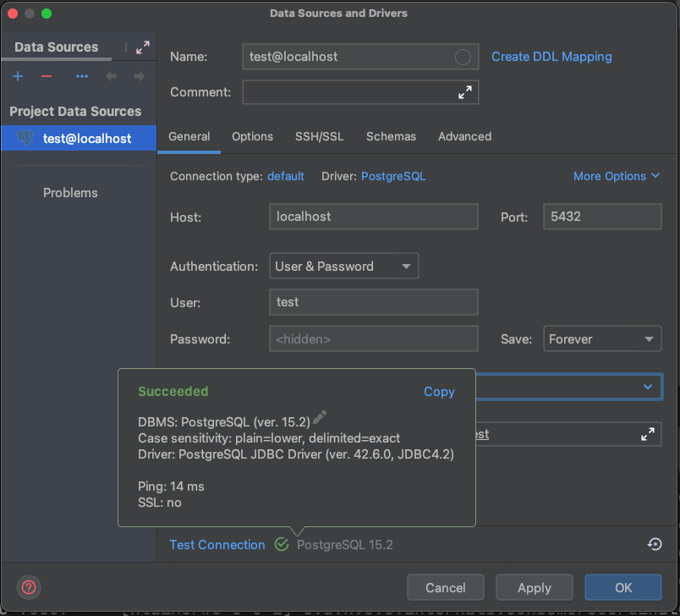Open help with the question mark icon
680x616 pixels.
click(x=29, y=587)
